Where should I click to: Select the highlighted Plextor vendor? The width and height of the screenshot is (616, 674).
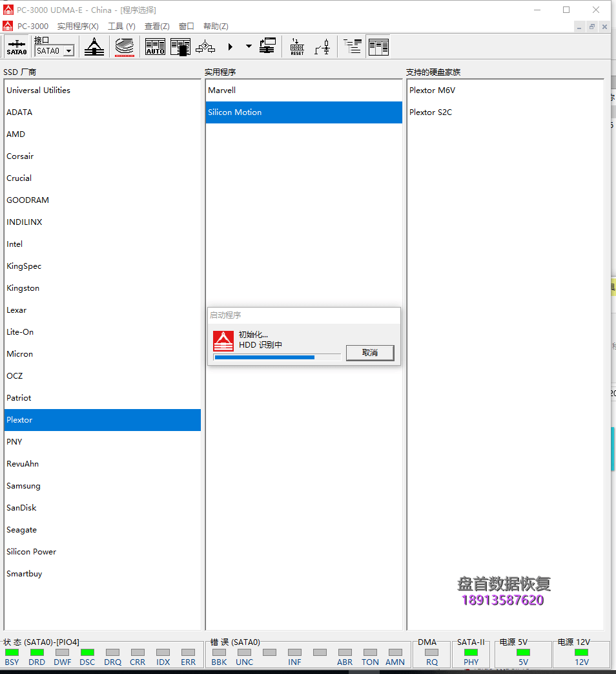click(102, 420)
